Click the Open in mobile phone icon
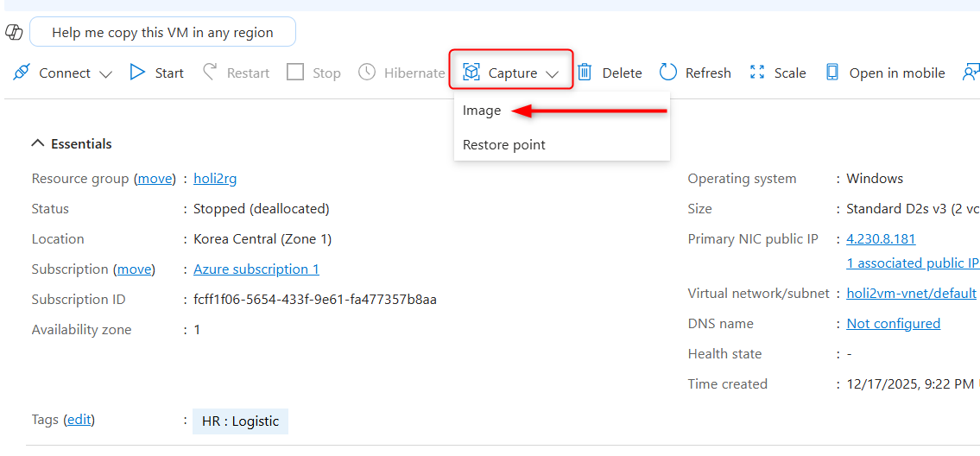Viewport: 980px width, 456px height. coord(832,73)
